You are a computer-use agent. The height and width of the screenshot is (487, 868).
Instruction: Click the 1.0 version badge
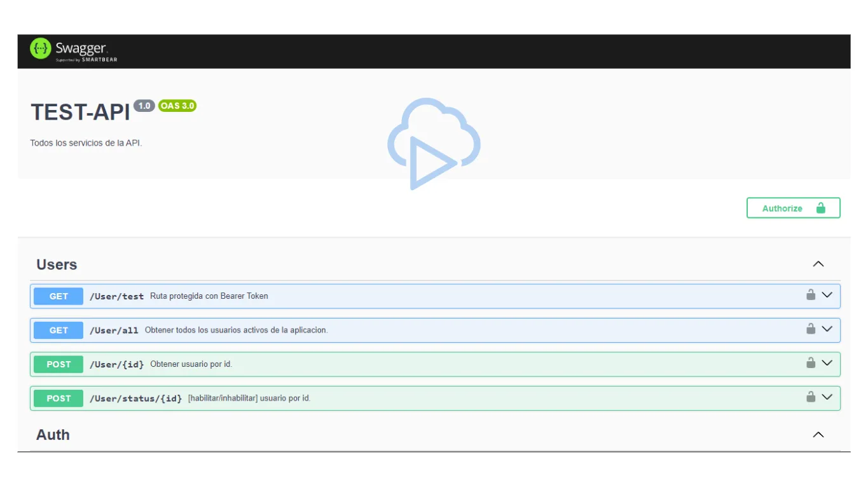pos(144,106)
